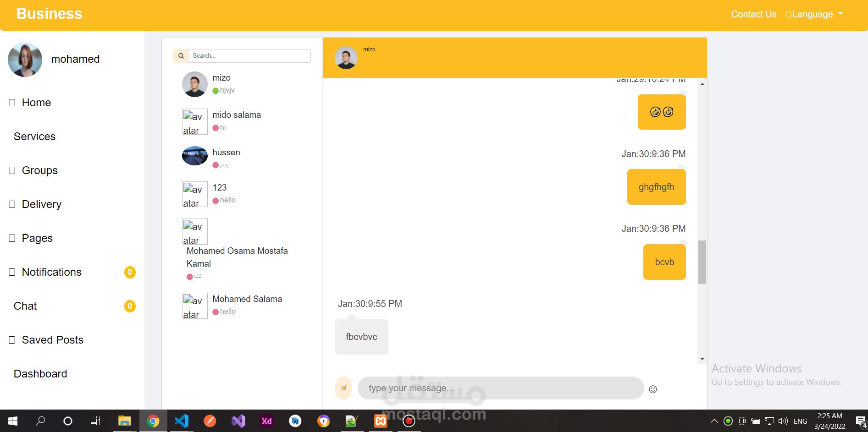The image size is (868, 432).
Task: Open Groups in sidebar
Action: pos(39,170)
